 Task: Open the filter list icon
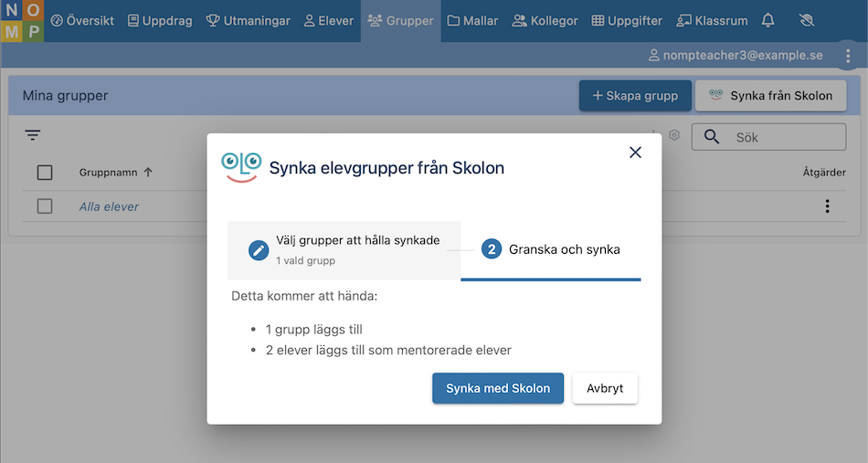33,135
